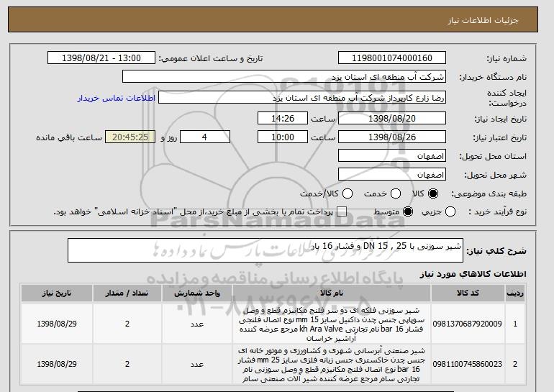
Task: Select the خدمت radio button
Action: [396, 193]
